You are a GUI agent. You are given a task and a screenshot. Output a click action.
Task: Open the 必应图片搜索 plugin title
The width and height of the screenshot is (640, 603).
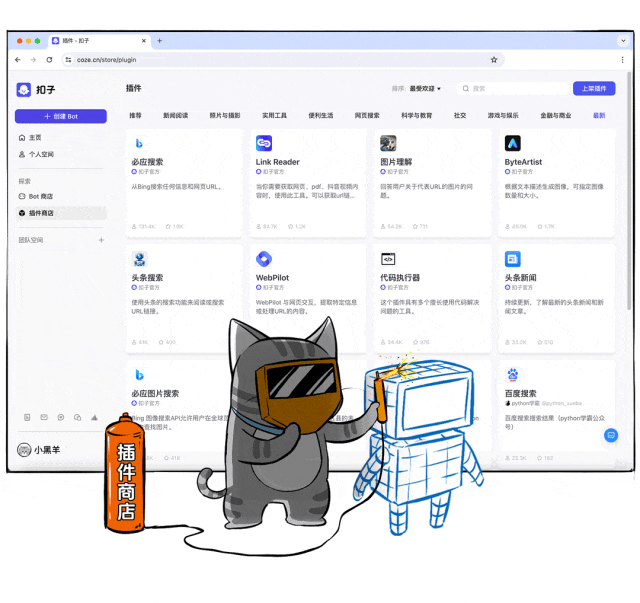pos(155,394)
